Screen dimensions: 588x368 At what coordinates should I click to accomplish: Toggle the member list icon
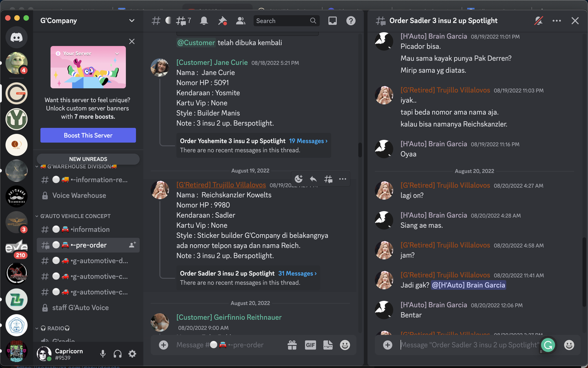(241, 21)
